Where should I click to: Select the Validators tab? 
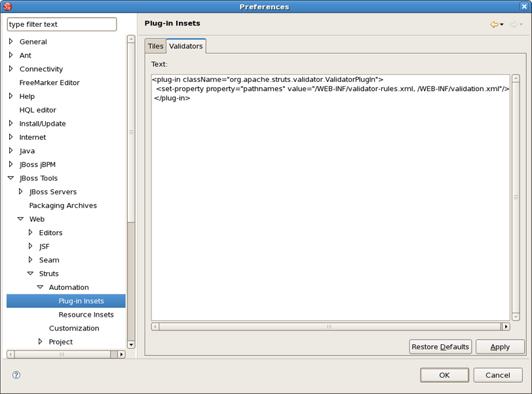pyautogui.click(x=185, y=46)
